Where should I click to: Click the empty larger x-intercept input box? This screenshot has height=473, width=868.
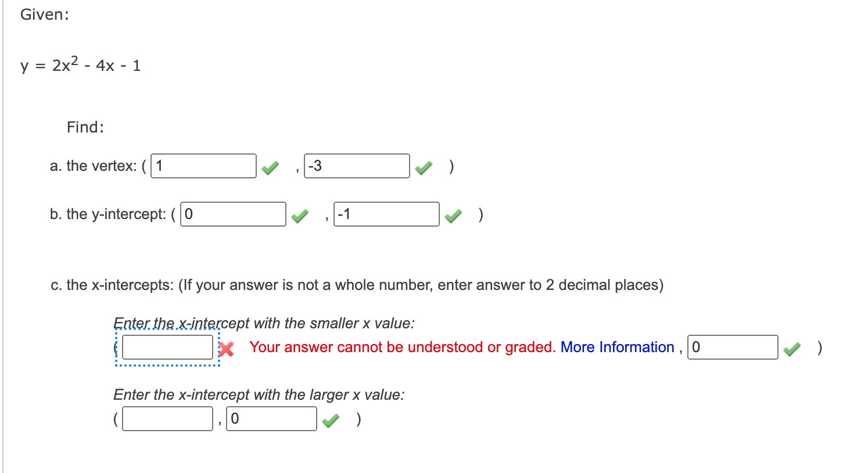[x=167, y=419]
